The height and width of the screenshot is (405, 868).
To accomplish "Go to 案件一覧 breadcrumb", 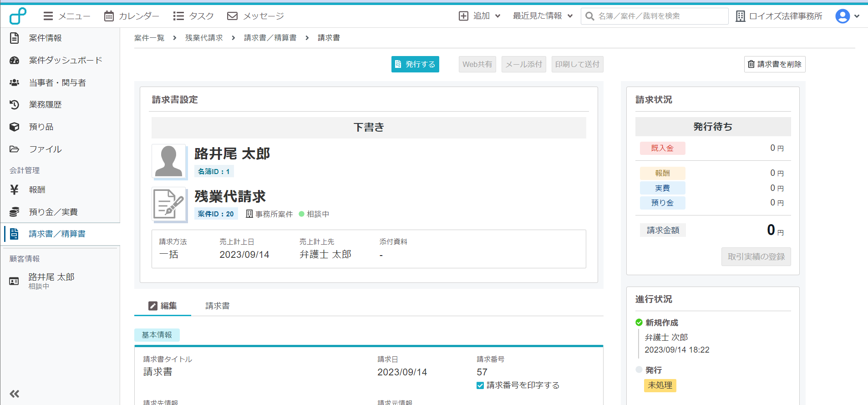I will click(149, 38).
